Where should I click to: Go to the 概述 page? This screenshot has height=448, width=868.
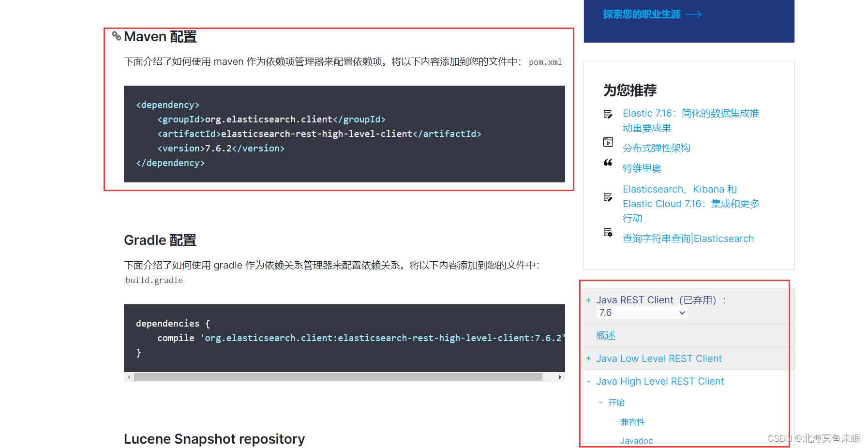[x=606, y=335]
